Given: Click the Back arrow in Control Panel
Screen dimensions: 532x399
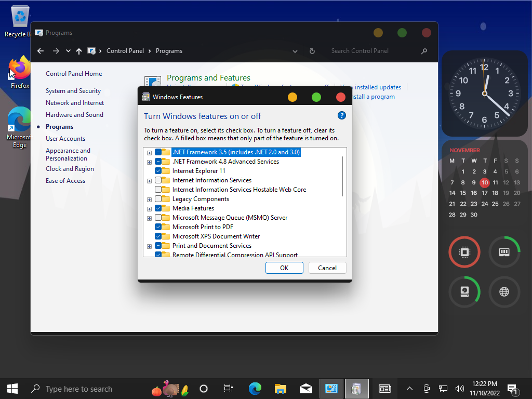Looking at the screenshot, I should [x=41, y=51].
